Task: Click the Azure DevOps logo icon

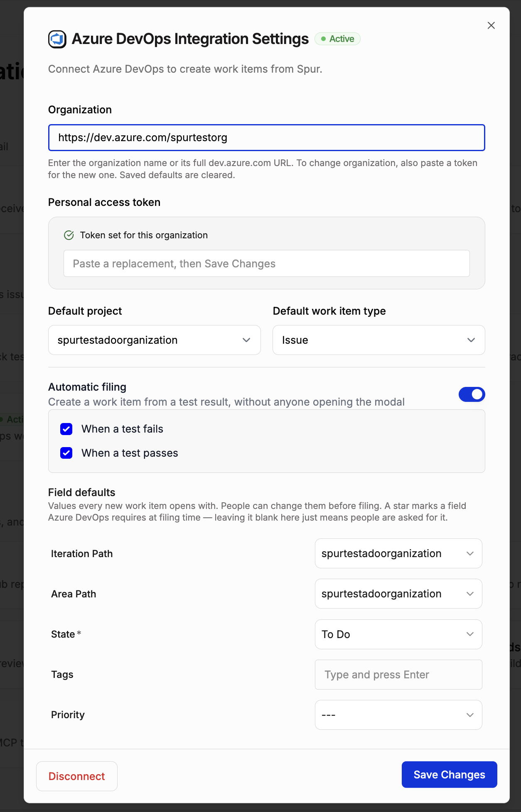Action: (57, 39)
